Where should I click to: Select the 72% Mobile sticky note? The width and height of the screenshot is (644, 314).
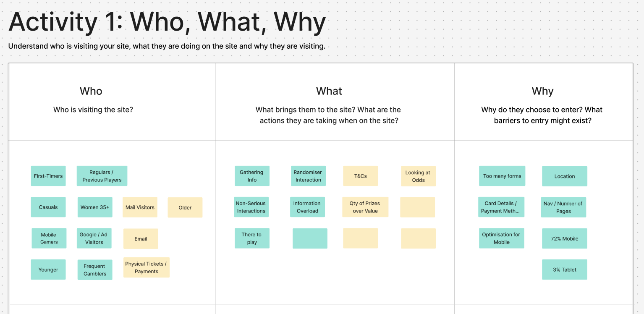coord(565,238)
